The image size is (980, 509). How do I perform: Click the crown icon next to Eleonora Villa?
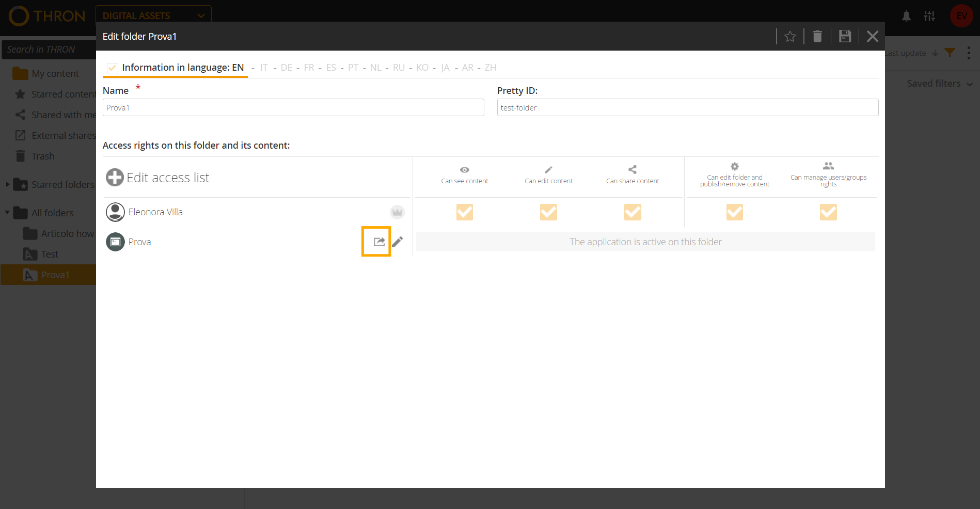tap(397, 212)
